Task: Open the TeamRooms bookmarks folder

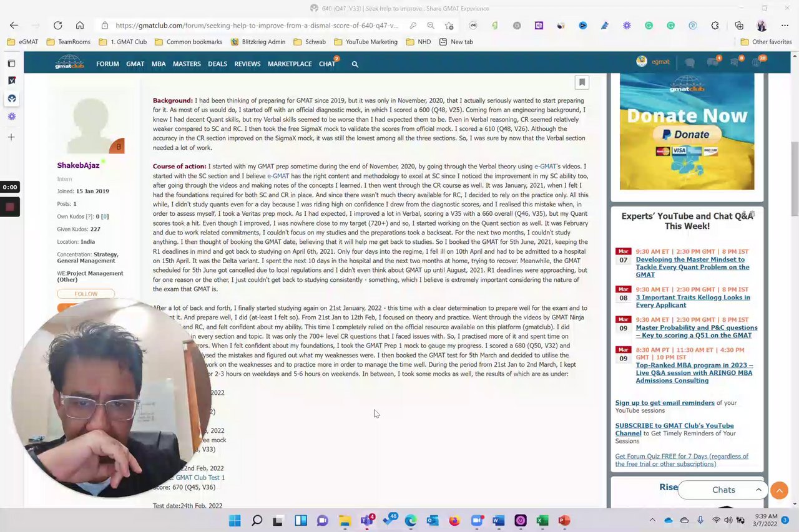Action: click(67, 42)
